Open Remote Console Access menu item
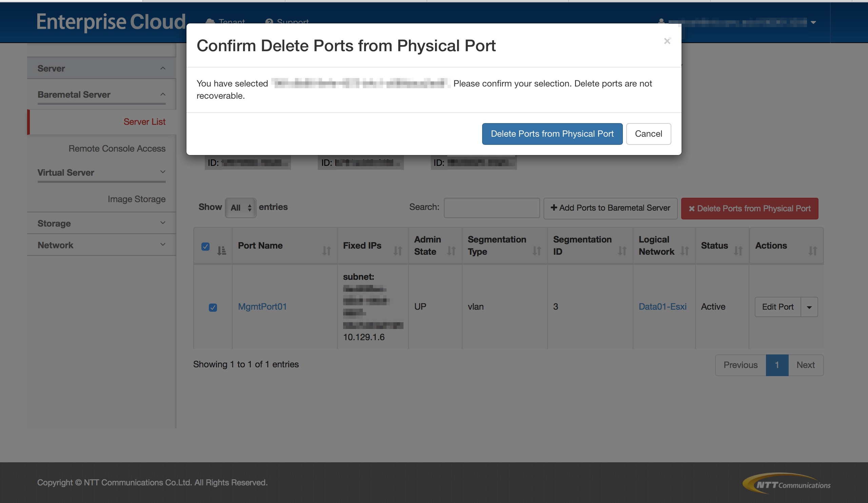868x503 pixels. 117,149
